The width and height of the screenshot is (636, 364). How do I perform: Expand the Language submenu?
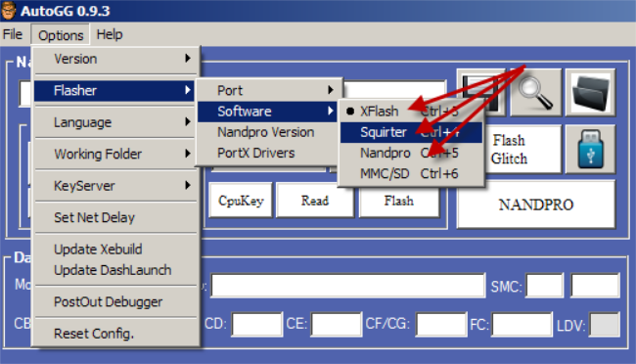pyautogui.click(x=115, y=122)
